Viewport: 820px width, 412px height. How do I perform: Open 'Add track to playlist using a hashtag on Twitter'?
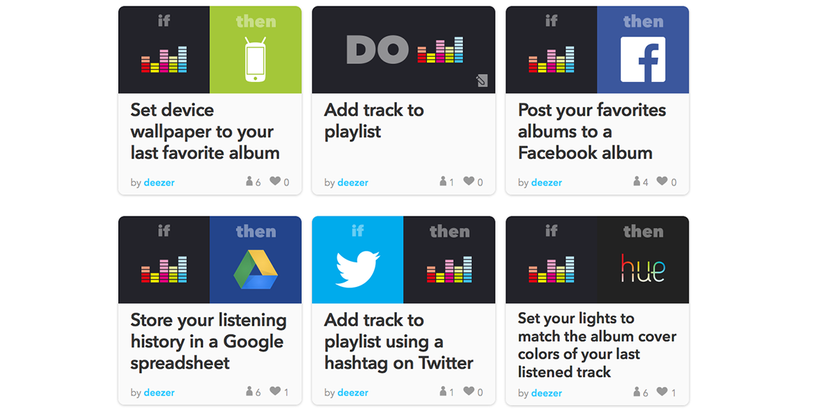(399, 341)
